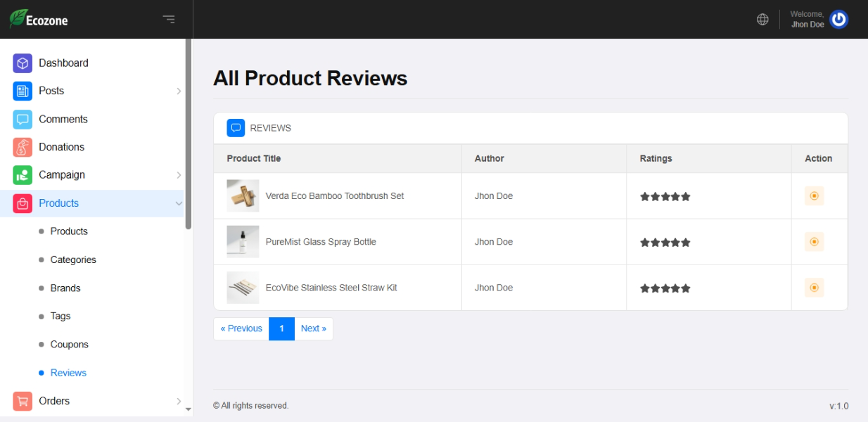Click the PureMist Glass Spray Bottle thumbnail
868x422 pixels.
pyautogui.click(x=243, y=242)
